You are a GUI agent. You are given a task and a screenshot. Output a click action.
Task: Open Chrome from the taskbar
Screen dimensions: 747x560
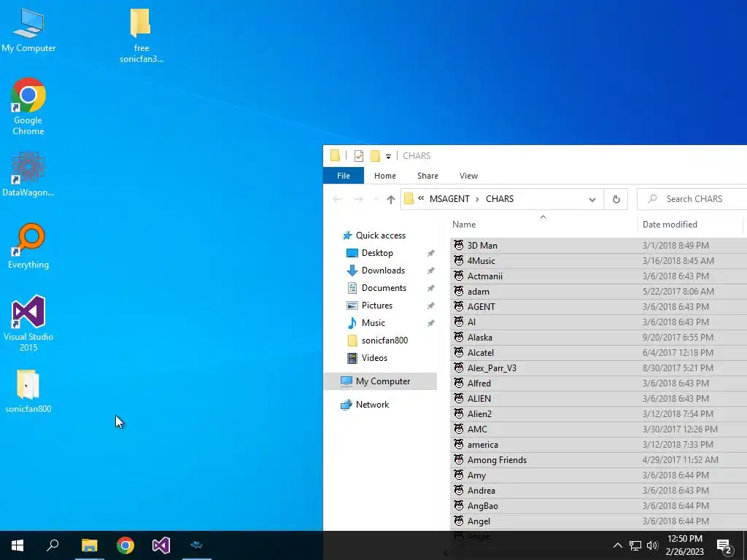coord(125,545)
